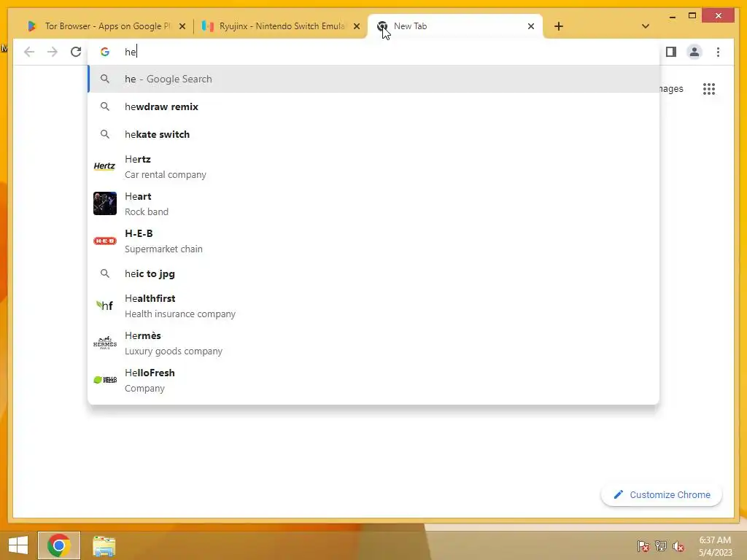The width and height of the screenshot is (747, 560).
Task: Click the muted volume tray icon
Action: click(x=678, y=546)
